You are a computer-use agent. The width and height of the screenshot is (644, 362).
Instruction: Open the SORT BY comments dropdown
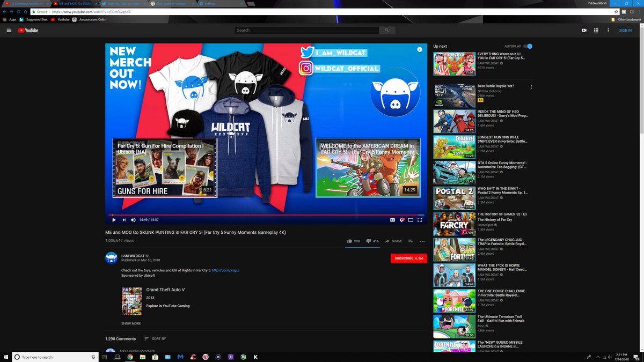point(155,339)
